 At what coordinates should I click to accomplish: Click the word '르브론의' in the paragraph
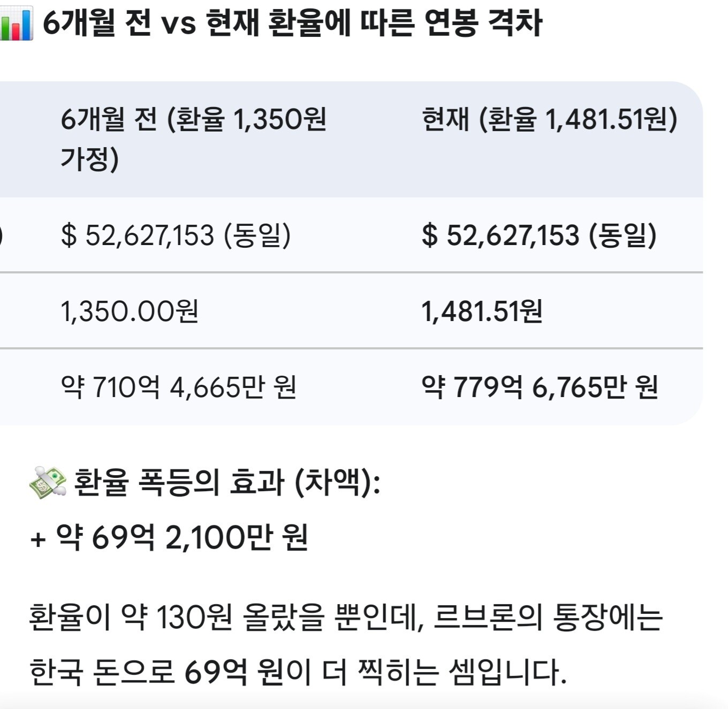coord(487,617)
